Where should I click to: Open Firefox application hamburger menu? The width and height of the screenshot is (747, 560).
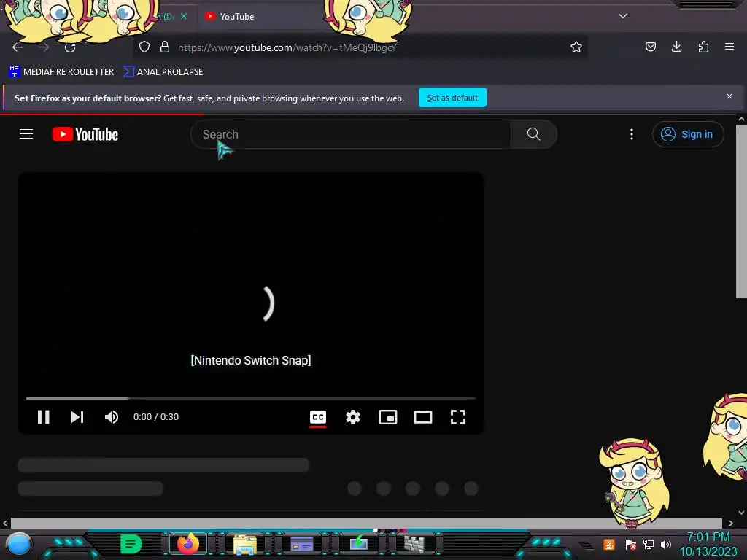(x=729, y=47)
